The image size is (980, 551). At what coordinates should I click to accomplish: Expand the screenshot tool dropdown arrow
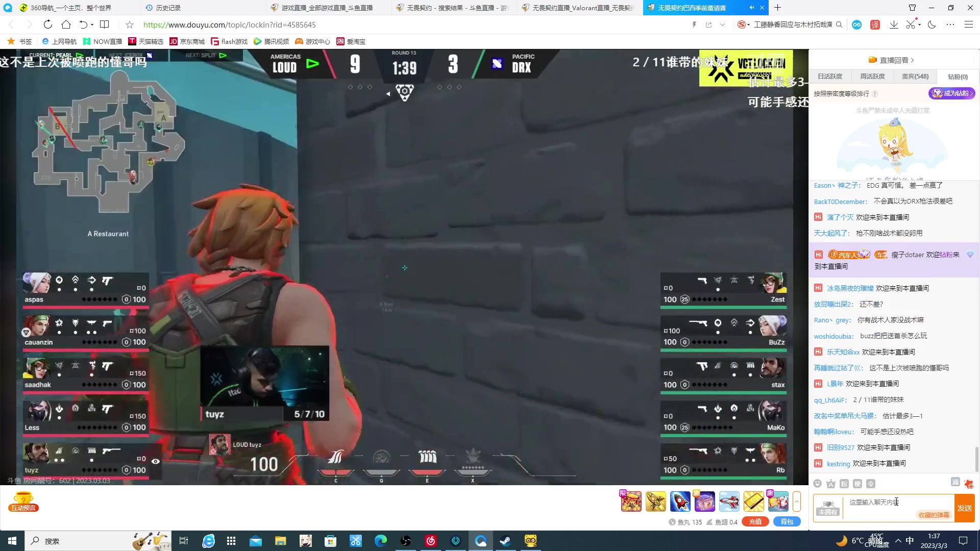click(919, 24)
